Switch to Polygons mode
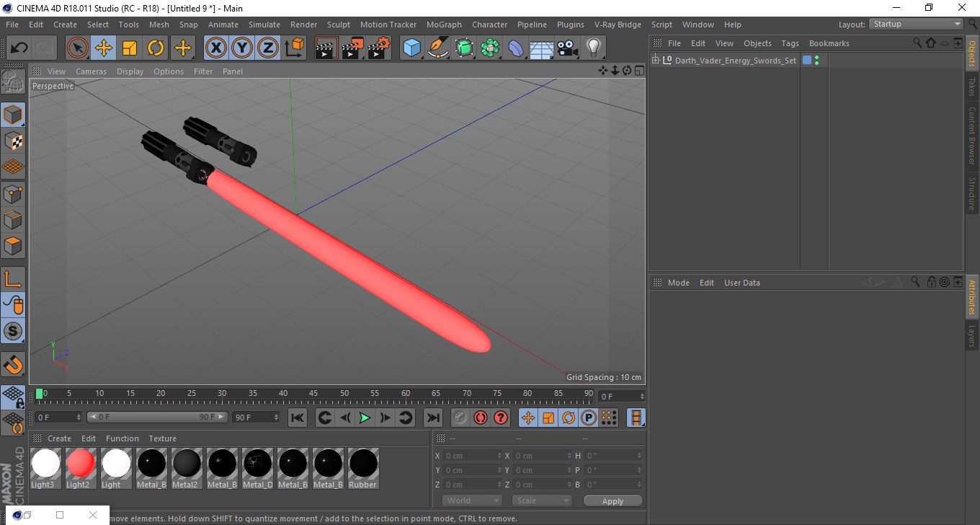Screen dimensions: 980x525 13,245
